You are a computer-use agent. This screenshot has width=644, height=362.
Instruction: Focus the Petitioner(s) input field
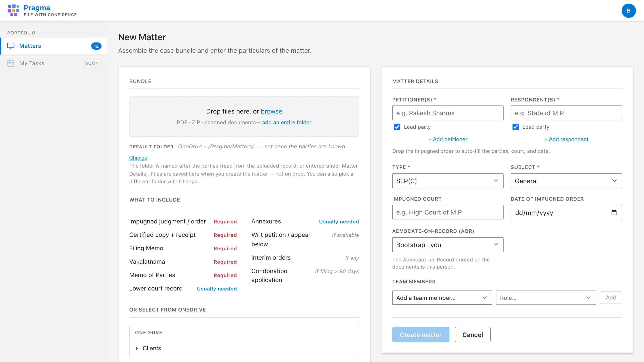click(447, 113)
